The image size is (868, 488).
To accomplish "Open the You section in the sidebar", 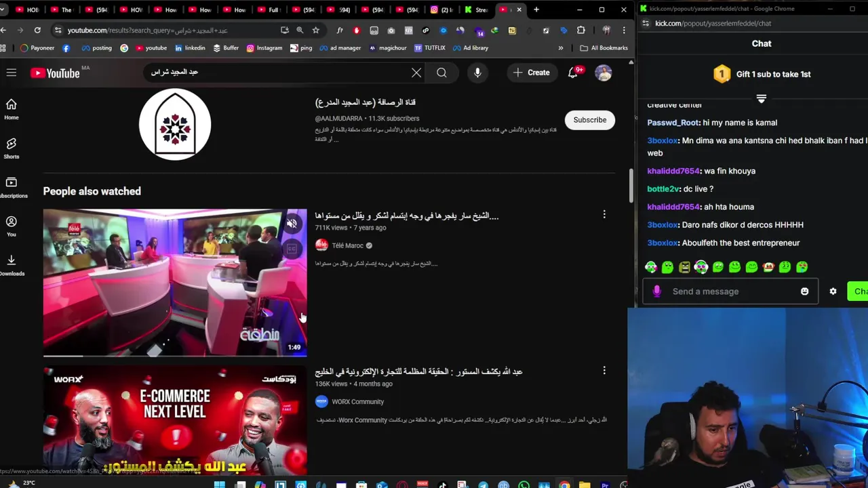I will coord(12,226).
